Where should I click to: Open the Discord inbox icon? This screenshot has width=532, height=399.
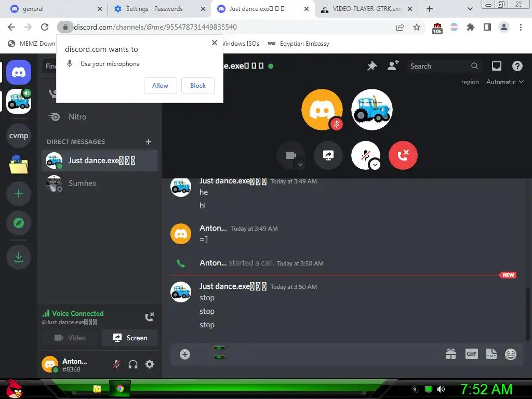(496, 66)
